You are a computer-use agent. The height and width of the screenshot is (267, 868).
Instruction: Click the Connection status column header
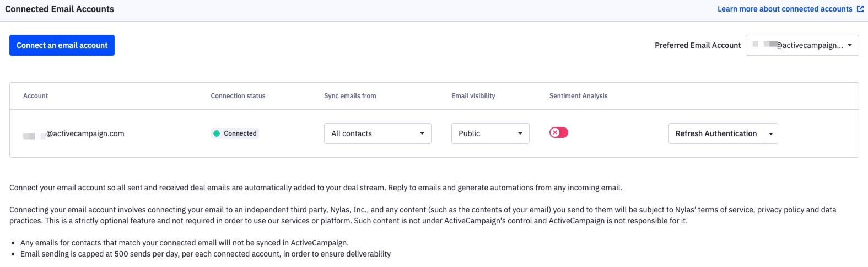(x=238, y=96)
